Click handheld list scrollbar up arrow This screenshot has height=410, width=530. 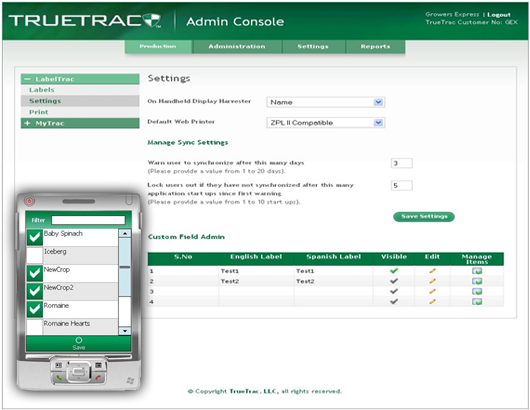(x=125, y=233)
